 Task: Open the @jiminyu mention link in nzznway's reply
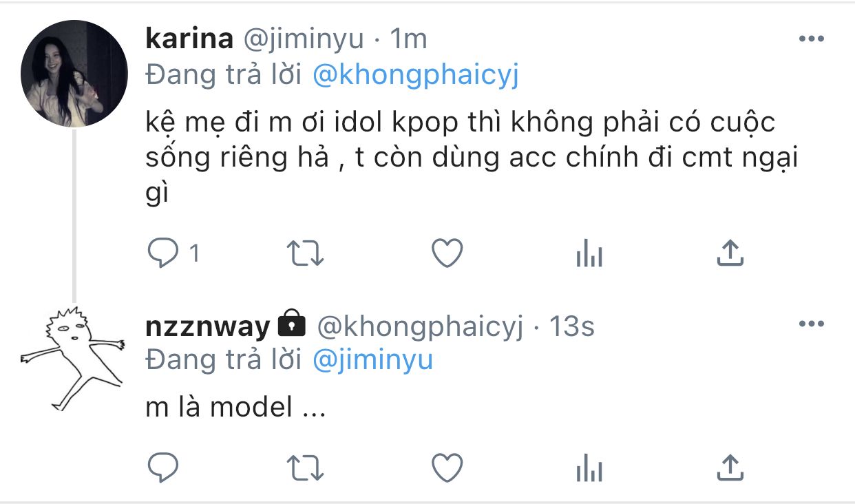[x=372, y=360]
